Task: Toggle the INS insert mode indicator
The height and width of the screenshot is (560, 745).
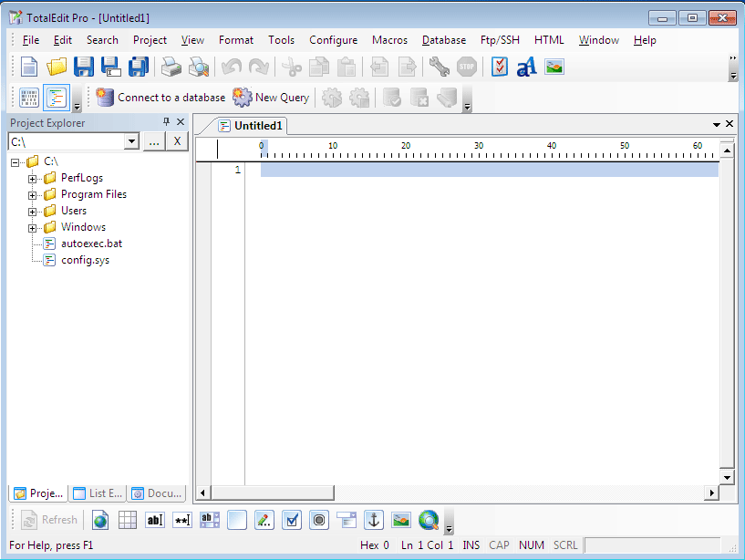Action: tap(471, 545)
